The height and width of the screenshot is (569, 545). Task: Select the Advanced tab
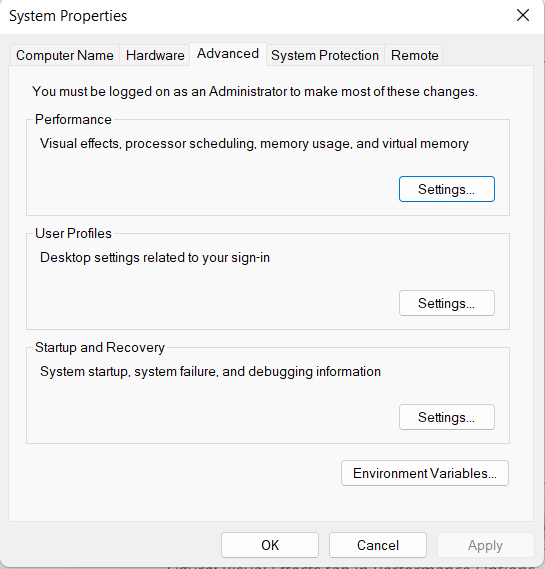click(228, 54)
